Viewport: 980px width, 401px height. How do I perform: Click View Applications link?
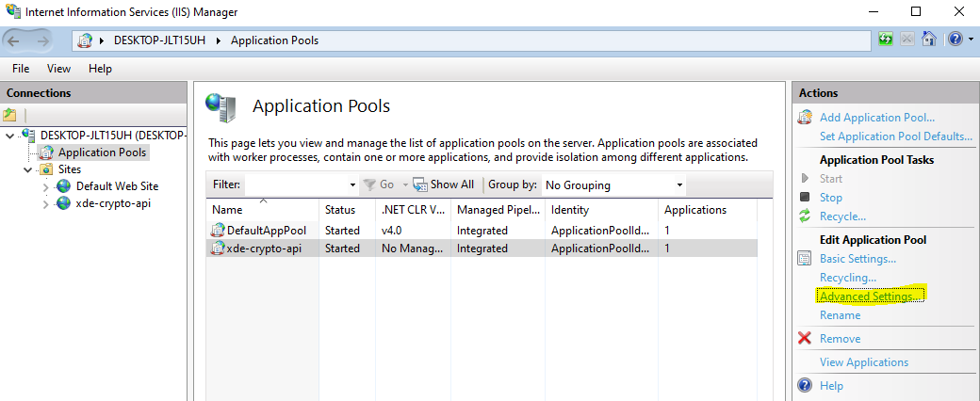point(864,362)
